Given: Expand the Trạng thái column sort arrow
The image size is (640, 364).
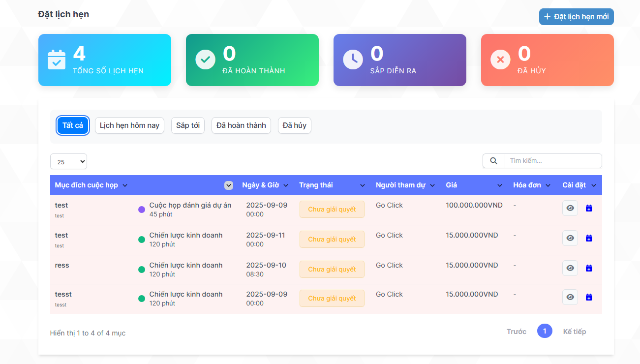Looking at the screenshot, I should coord(363,185).
